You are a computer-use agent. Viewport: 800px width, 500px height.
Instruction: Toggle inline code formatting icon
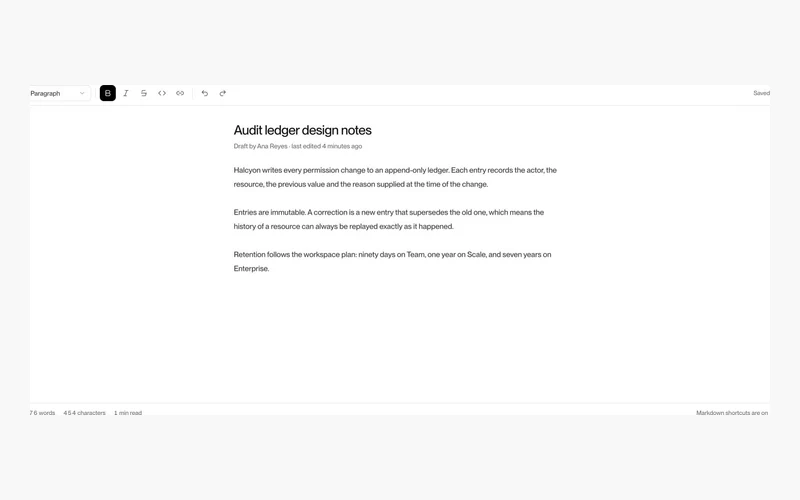162,93
